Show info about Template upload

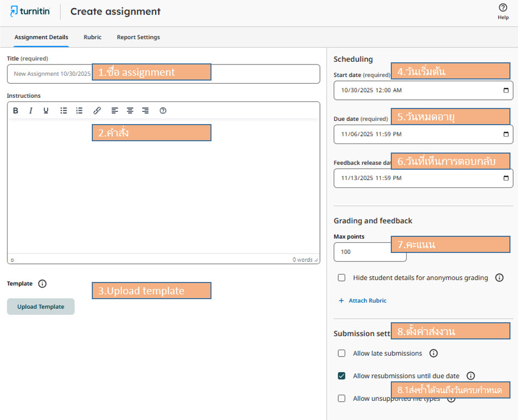42,284
